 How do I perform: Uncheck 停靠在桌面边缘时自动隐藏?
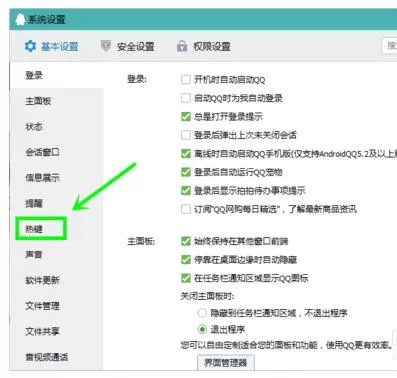point(185,260)
